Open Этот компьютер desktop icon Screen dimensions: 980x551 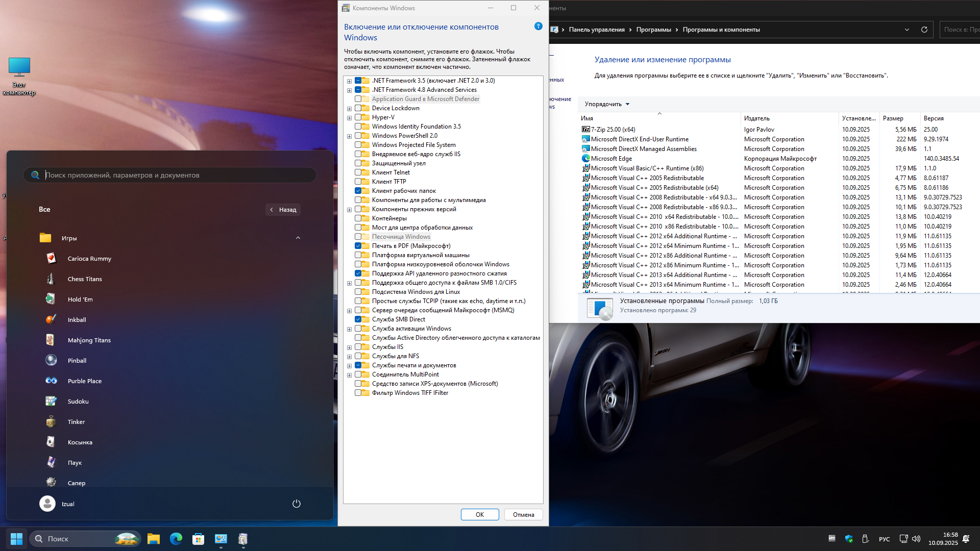(19, 77)
